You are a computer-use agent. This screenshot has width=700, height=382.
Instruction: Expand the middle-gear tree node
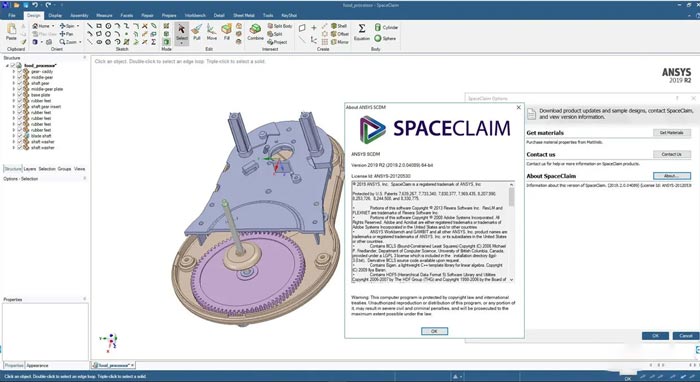coord(13,77)
